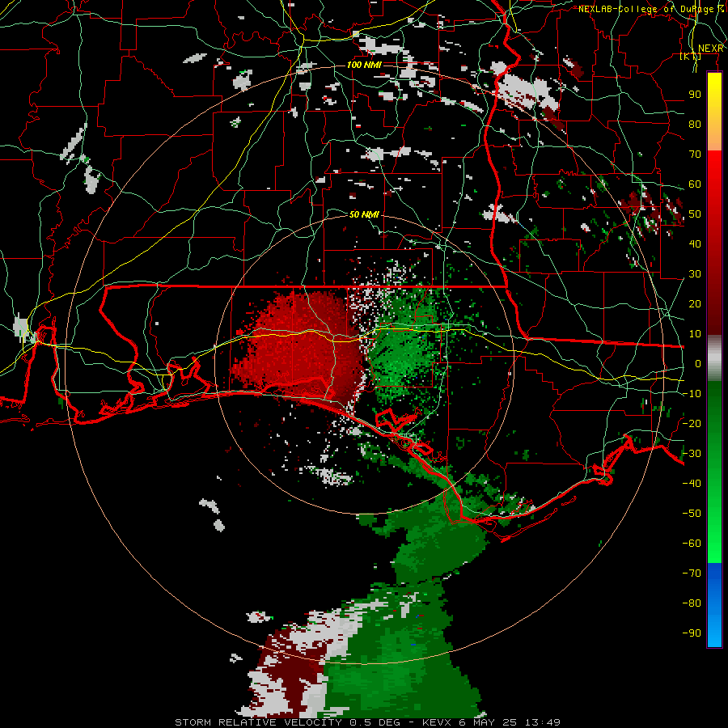Click the 50 value on the velocity scale
The height and width of the screenshot is (728, 728).
pos(695,214)
